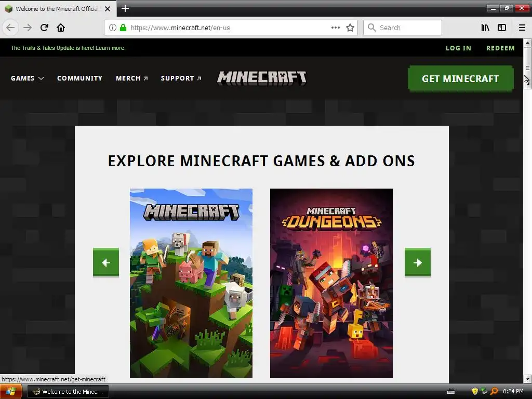This screenshot has width=532, height=399.
Task: Click the magnifier icon in the Search box
Action: point(372,28)
